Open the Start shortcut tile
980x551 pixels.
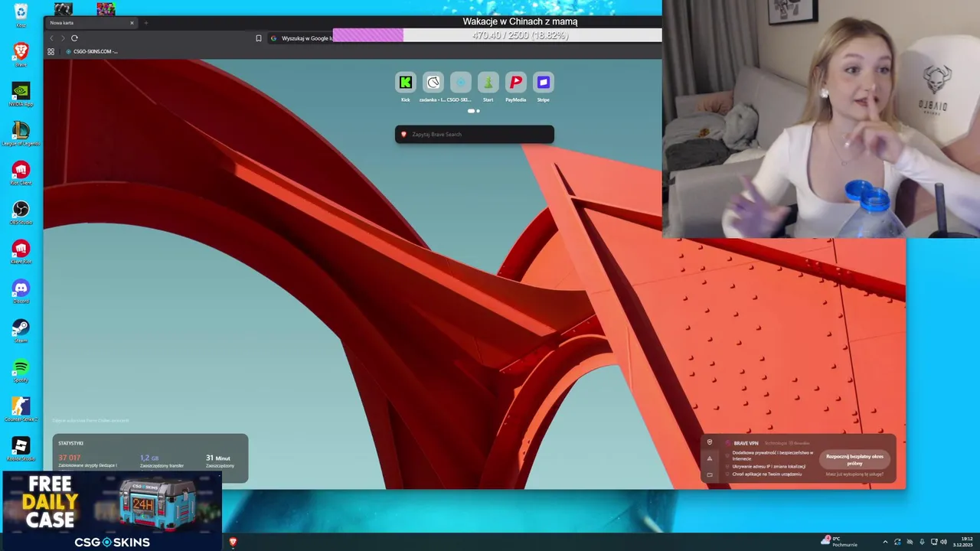[x=488, y=83]
